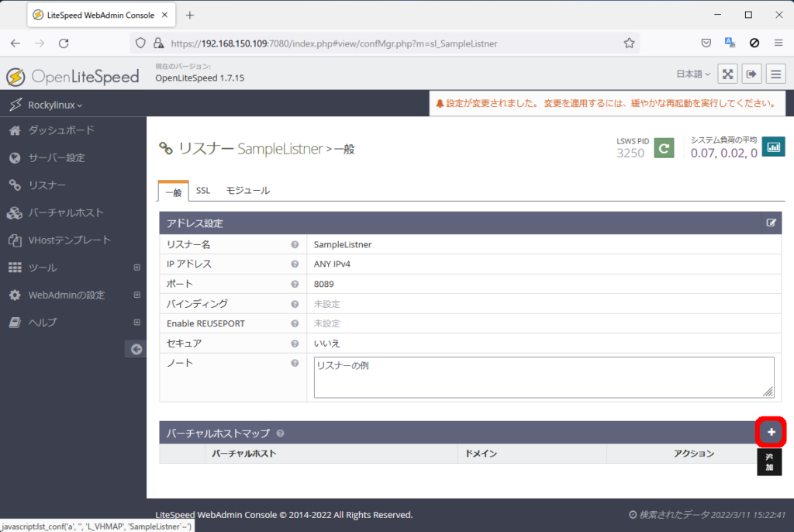794x532 pixels.
Task: Open the real-time stats chart icon
Action: click(773, 147)
